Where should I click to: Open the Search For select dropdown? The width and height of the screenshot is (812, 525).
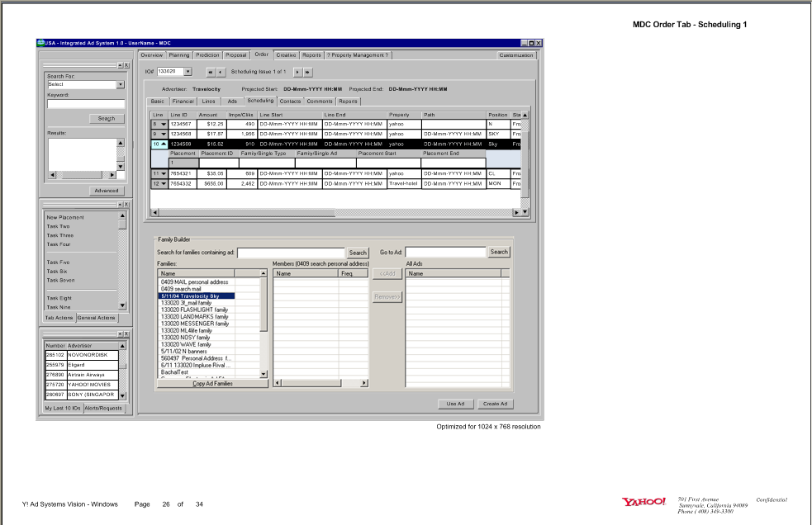[x=121, y=84]
